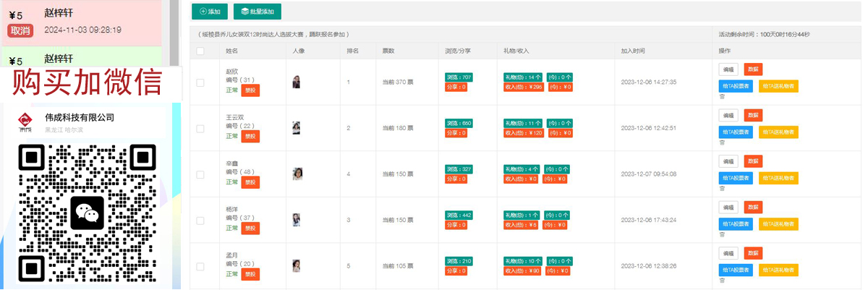Viewport: 868px width, 290px height.
Task: Check the checkbox for 赵欣's row
Action: (200, 82)
